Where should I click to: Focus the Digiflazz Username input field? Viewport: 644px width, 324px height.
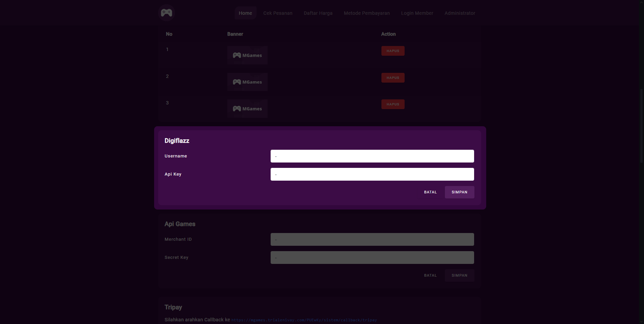pos(372,156)
